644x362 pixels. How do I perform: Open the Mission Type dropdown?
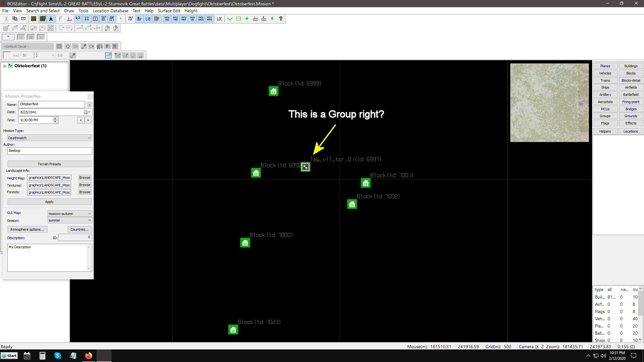point(49,138)
